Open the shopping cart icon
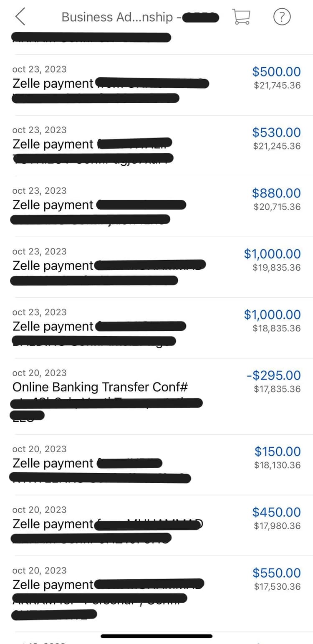313x644 pixels. (242, 17)
